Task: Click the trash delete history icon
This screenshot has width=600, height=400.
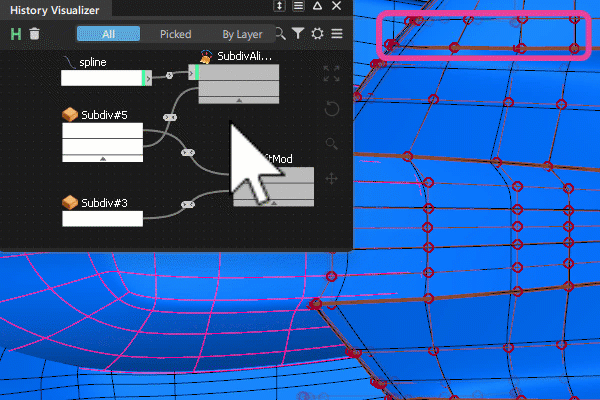Action: (34, 34)
